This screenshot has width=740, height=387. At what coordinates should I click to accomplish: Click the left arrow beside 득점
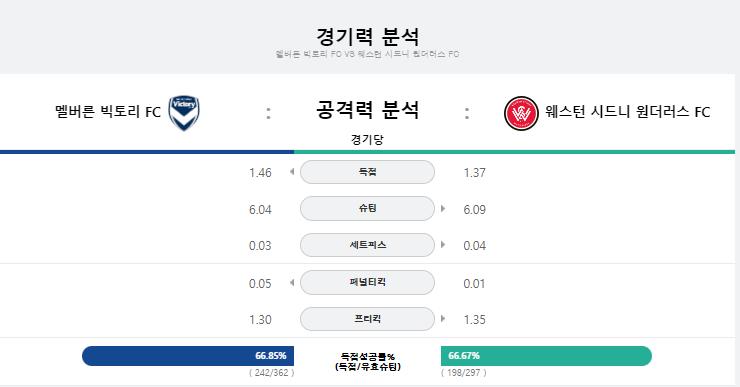(292, 172)
